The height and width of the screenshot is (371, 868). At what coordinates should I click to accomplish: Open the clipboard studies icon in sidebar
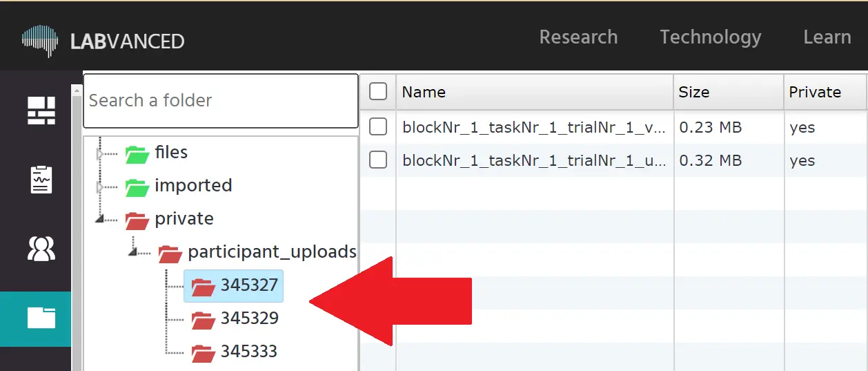pos(41,180)
